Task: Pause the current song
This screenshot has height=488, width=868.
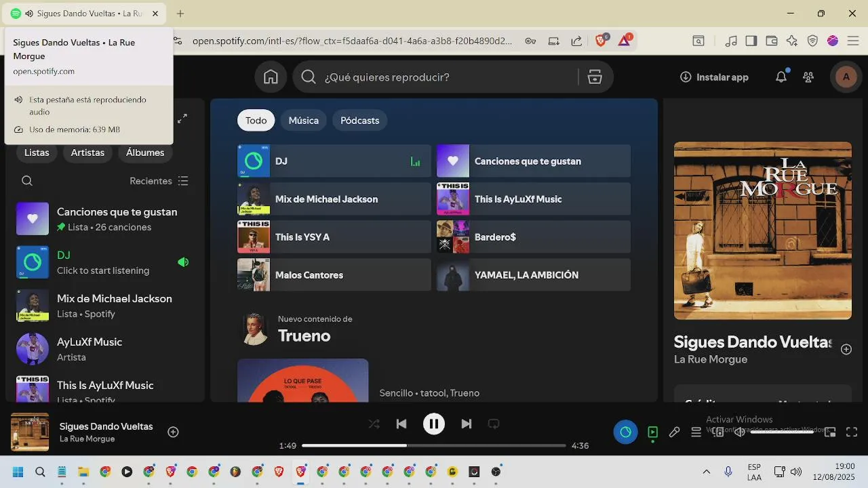Action: click(434, 424)
